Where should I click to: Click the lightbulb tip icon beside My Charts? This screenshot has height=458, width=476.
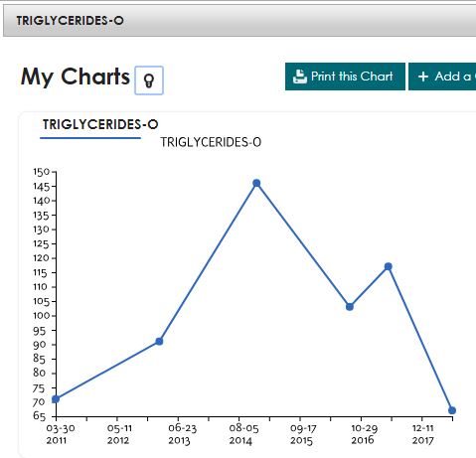[x=149, y=80]
